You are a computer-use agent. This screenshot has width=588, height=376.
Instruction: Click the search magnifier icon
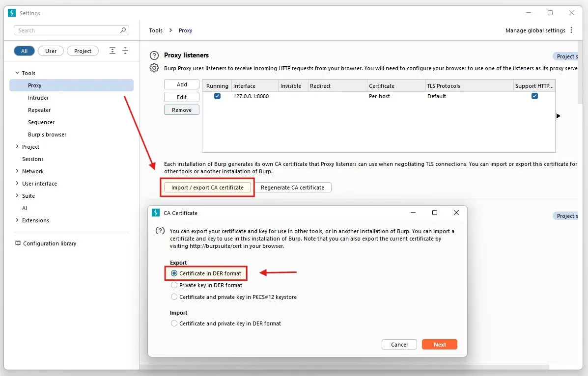point(123,30)
